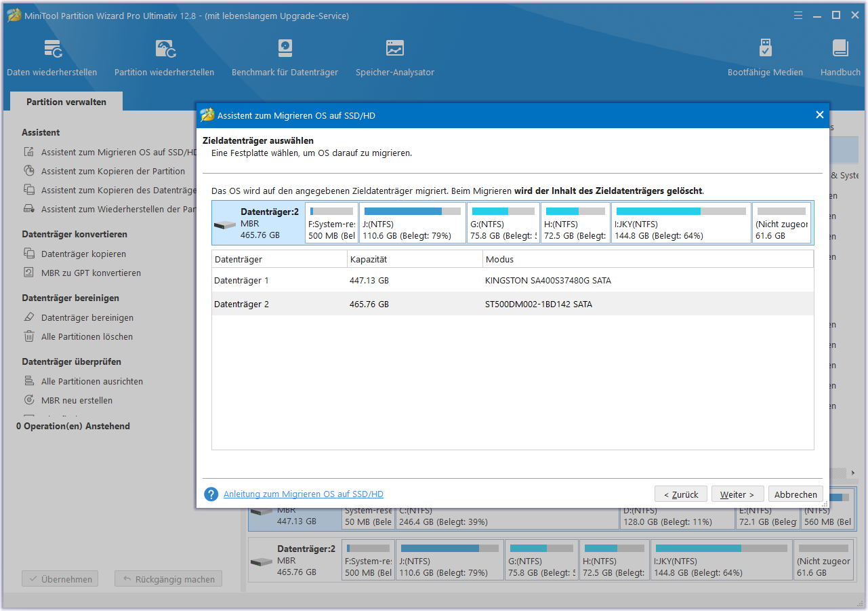The width and height of the screenshot is (868, 611).
Task: Click the Kopieren der Partition sidebar icon
Action: click(x=29, y=172)
